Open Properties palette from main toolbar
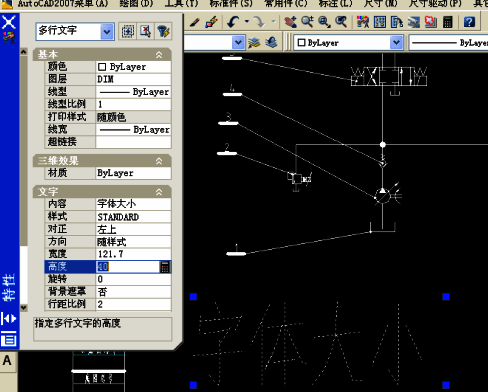Image resolution: width=488 pixels, height=392 pixels. point(363,22)
